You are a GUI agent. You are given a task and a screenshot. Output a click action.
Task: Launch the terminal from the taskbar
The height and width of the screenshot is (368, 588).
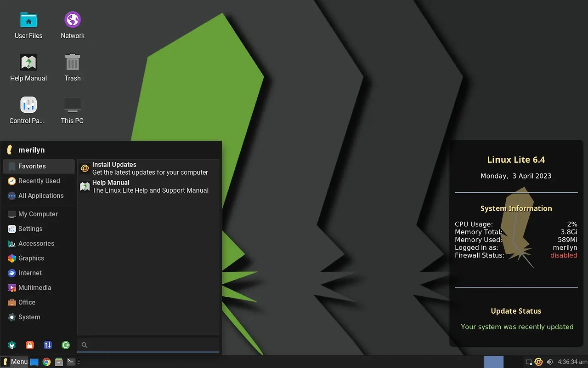click(x=71, y=362)
